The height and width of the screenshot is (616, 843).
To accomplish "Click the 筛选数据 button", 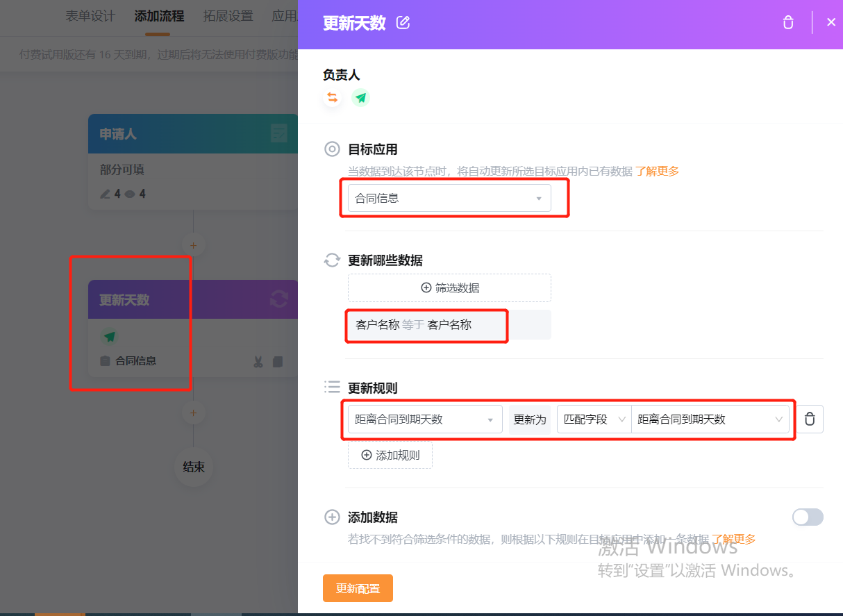I will (x=449, y=288).
